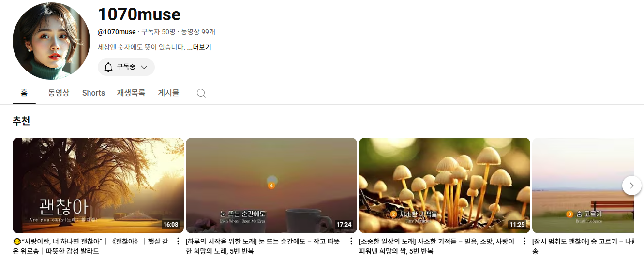Expand channel description with 더보기
644x257 pixels.
(x=199, y=47)
